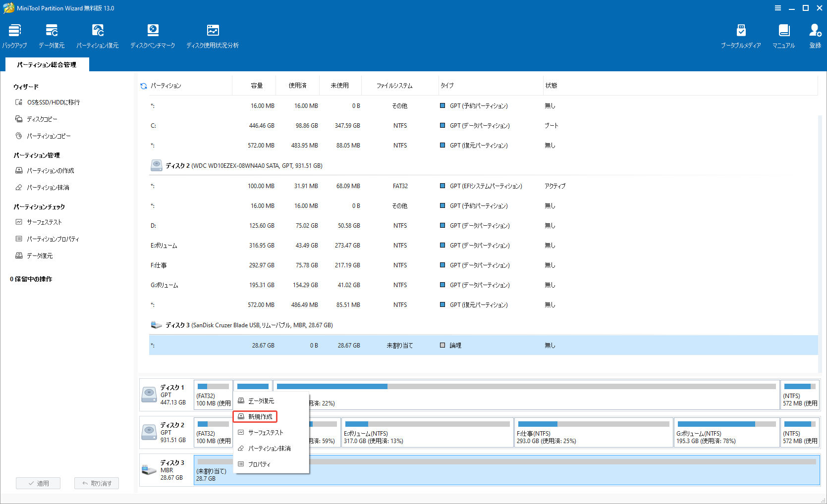Click the 登録 (Register) icon
The image size is (827, 504).
point(815,35)
